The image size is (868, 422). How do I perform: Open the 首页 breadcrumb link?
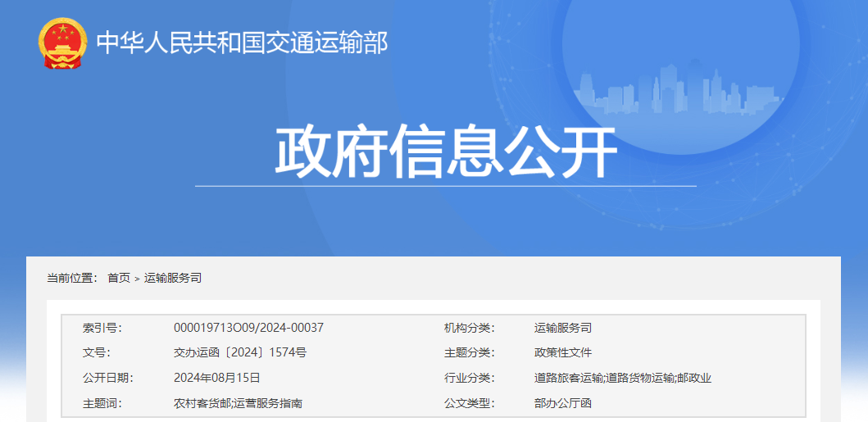coord(118,279)
